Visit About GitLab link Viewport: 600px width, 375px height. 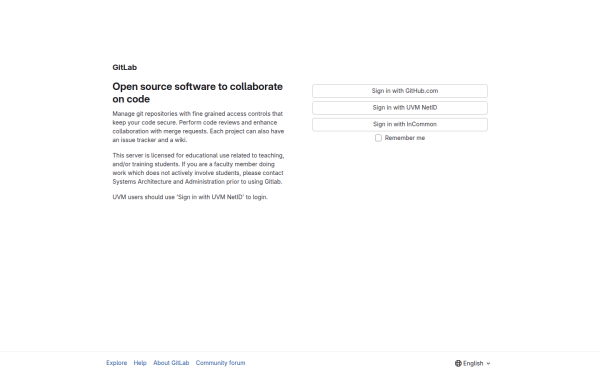(171, 363)
